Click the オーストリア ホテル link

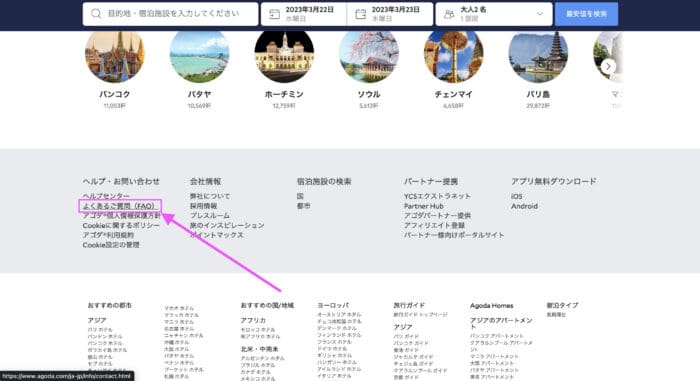pos(339,314)
